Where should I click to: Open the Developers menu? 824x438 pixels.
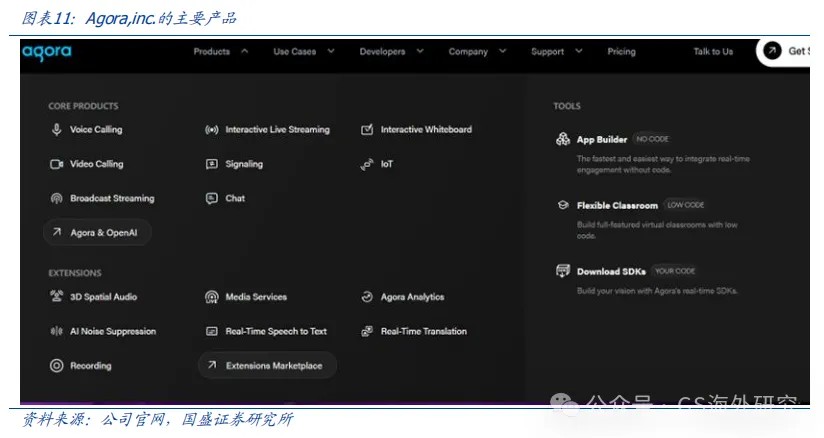(383, 52)
